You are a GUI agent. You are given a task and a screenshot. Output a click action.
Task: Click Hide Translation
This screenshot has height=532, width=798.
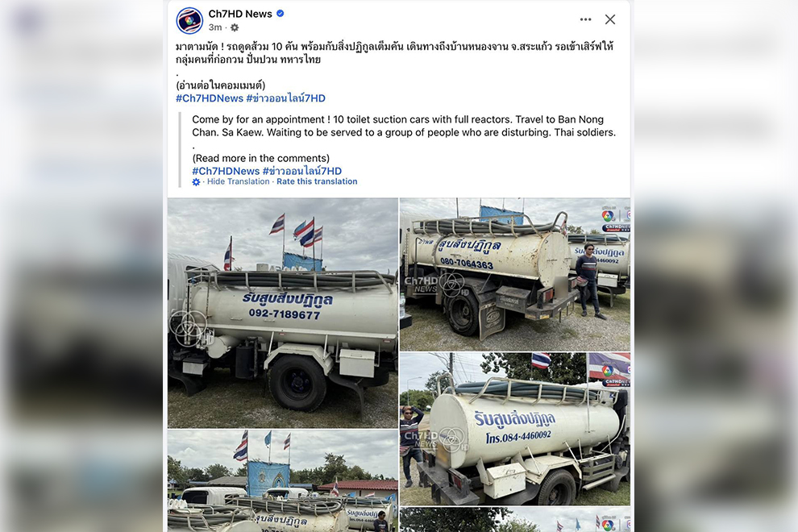pyautogui.click(x=238, y=181)
